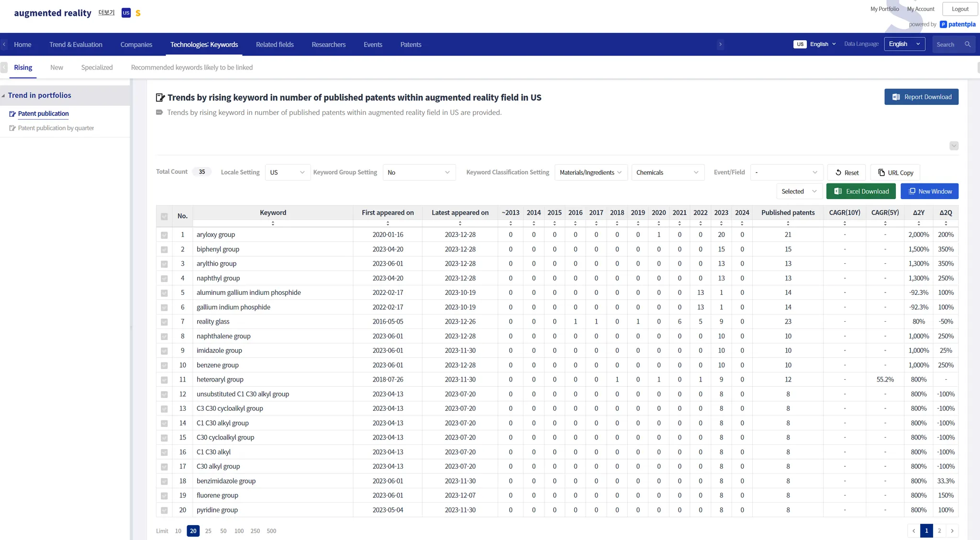
Task: Open the Materials/Ingredients classification dropdown
Action: (590, 172)
